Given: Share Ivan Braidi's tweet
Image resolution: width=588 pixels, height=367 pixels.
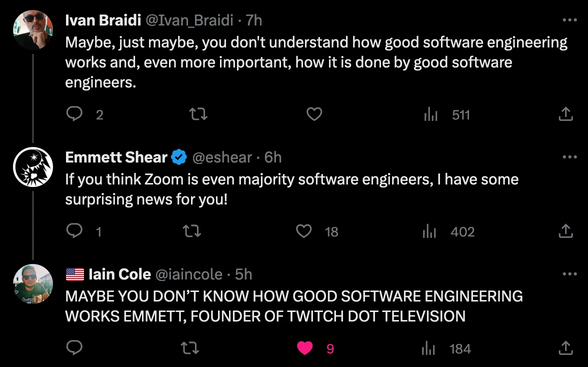Looking at the screenshot, I should point(565,114).
